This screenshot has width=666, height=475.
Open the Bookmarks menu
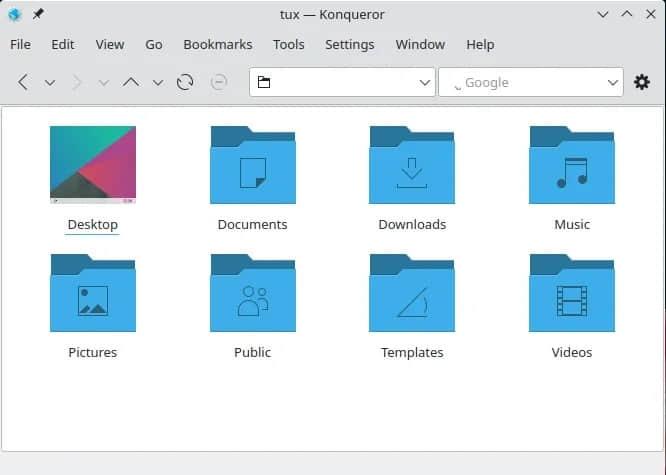coord(217,44)
